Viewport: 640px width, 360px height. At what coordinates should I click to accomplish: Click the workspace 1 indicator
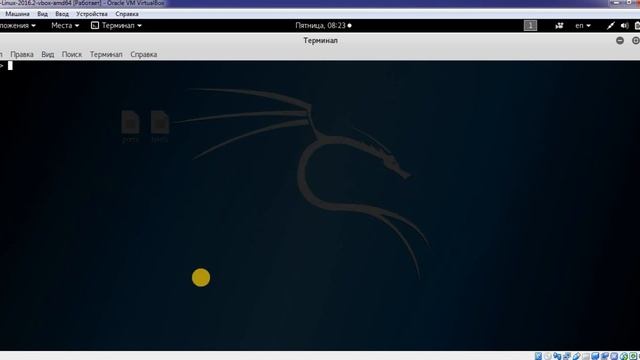click(x=530, y=26)
